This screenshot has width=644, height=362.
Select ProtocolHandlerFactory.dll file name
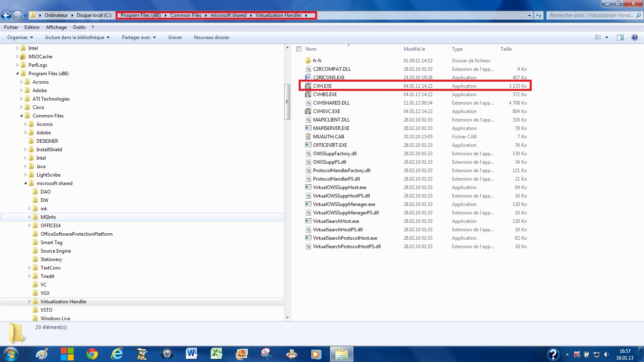click(342, 171)
